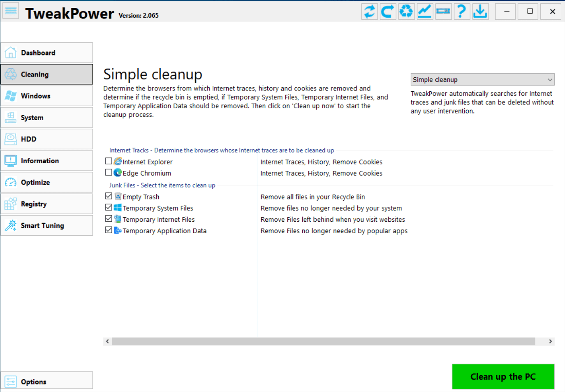Image resolution: width=565 pixels, height=392 pixels.
Task: Select the Cleaning sidebar tab
Action: (x=47, y=74)
